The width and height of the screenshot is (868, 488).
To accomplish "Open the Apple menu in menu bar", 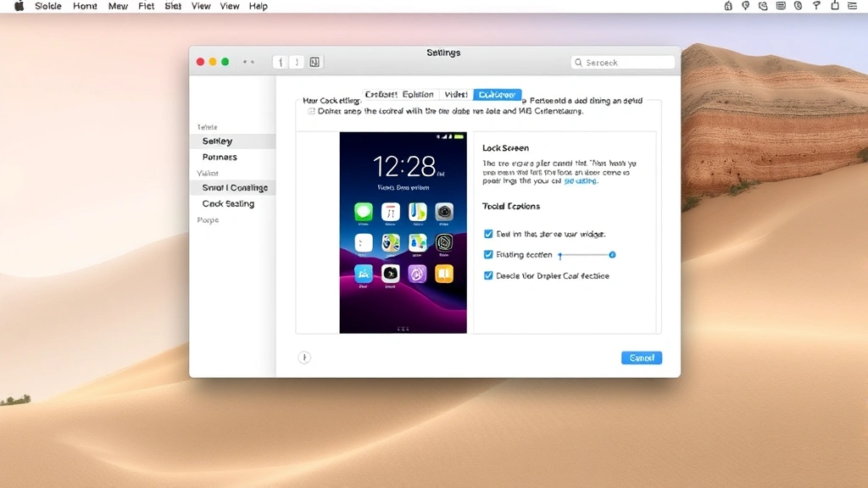I will coord(19,6).
